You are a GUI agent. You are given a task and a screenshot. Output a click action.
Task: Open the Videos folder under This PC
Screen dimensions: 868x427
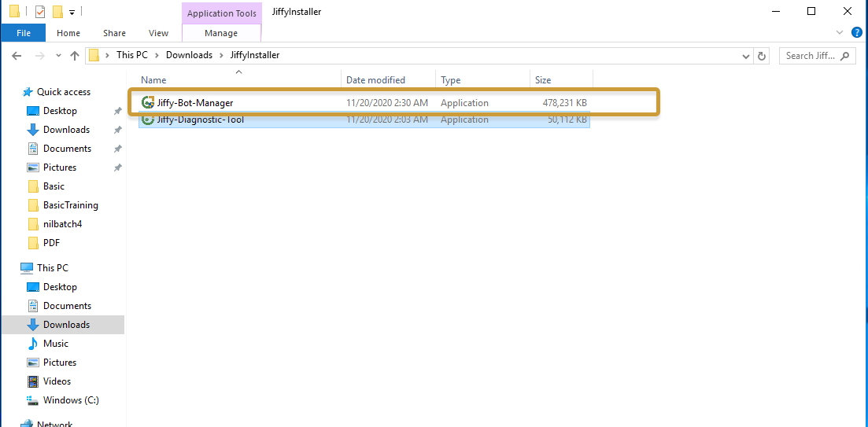click(57, 381)
